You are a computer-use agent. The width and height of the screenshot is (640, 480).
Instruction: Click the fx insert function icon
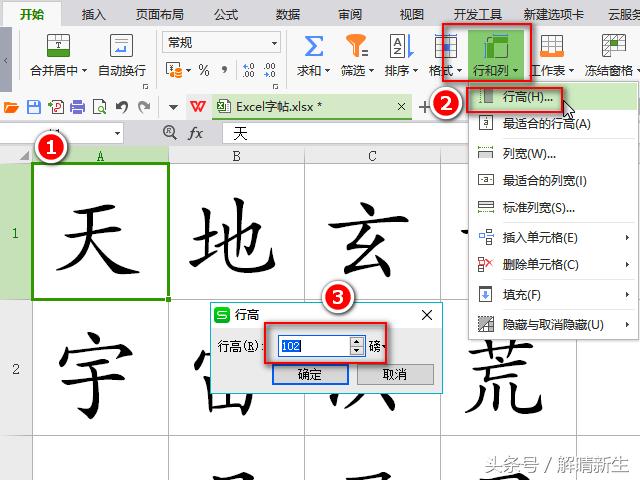[195, 133]
